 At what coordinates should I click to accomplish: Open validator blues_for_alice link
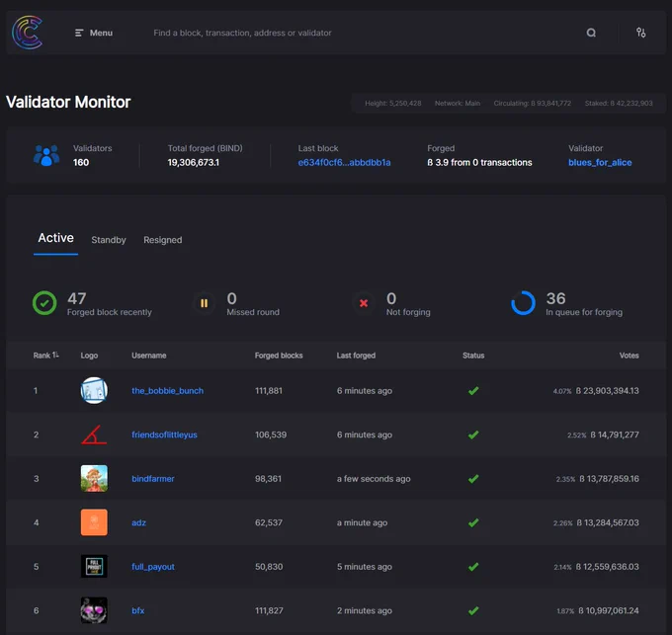click(x=600, y=163)
